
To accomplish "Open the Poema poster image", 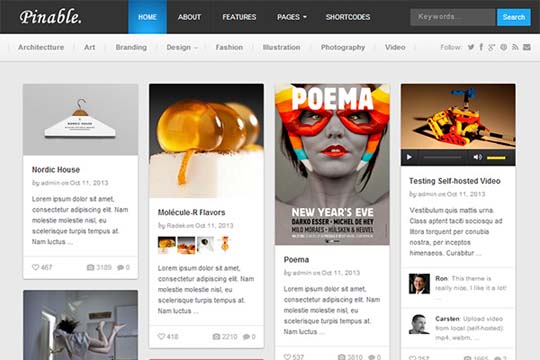I will coord(332,164).
